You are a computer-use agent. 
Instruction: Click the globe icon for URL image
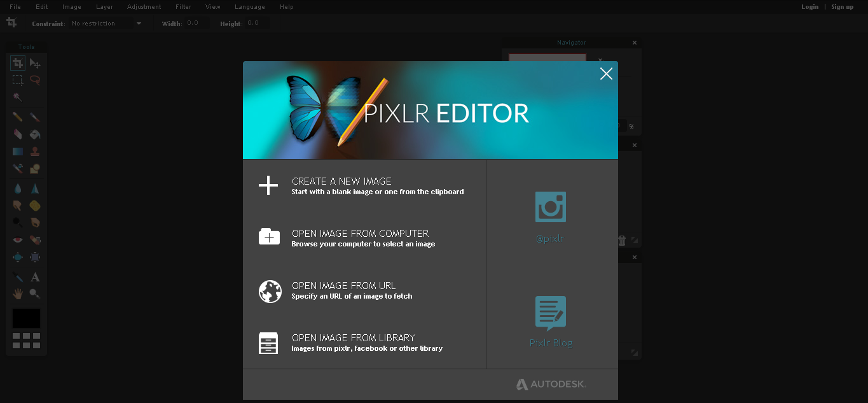point(270,291)
